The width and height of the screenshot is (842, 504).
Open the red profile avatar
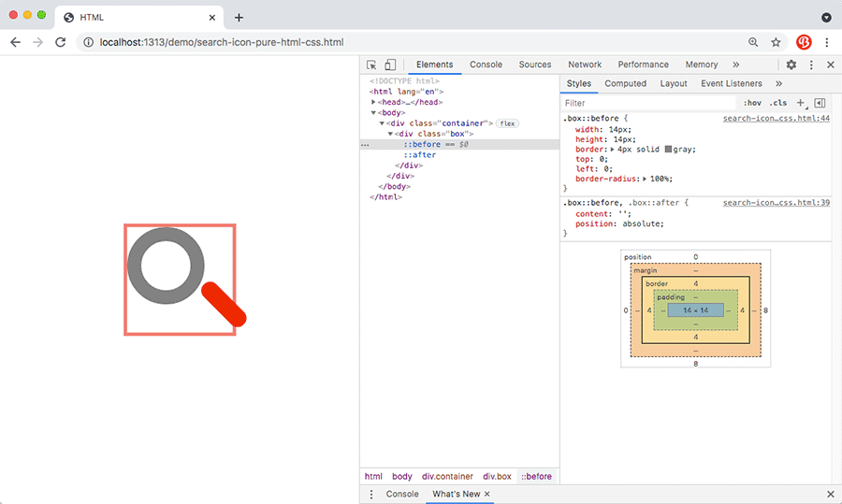(x=804, y=42)
